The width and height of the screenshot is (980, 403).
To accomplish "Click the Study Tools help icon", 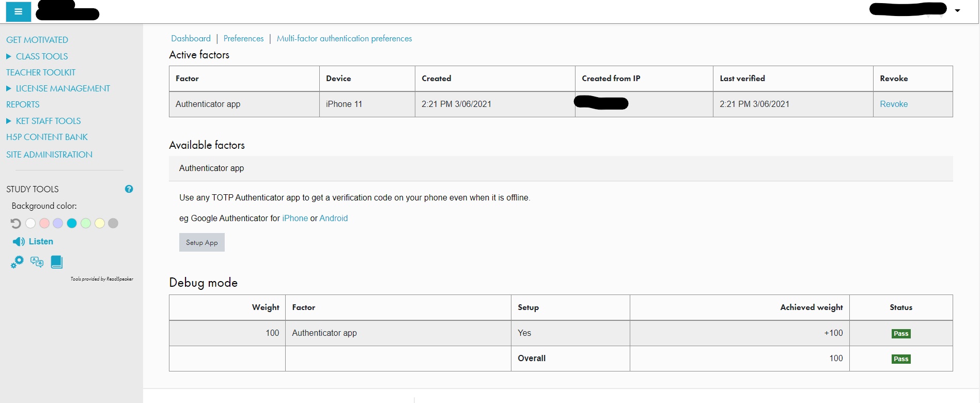I will click(x=129, y=189).
